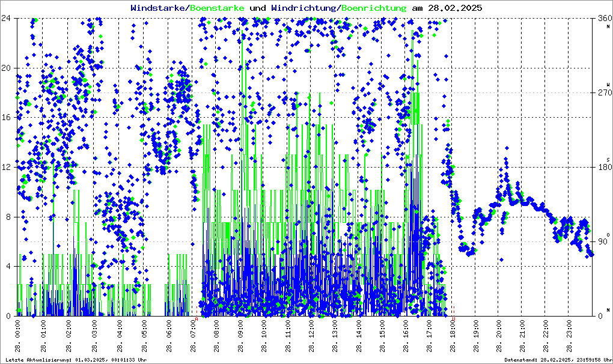Click the '28. 18:00' time axis label
Screen dimensions: 613x364
pos(453,336)
